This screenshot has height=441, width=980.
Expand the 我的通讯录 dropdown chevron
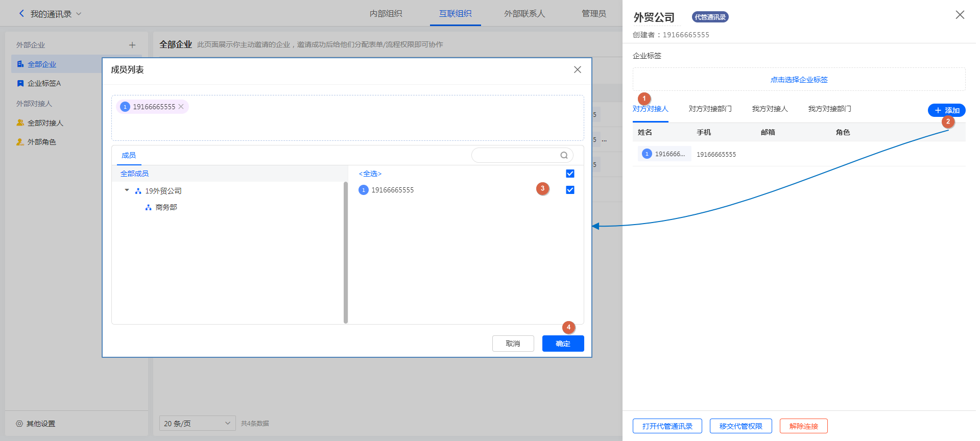tap(79, 14)
